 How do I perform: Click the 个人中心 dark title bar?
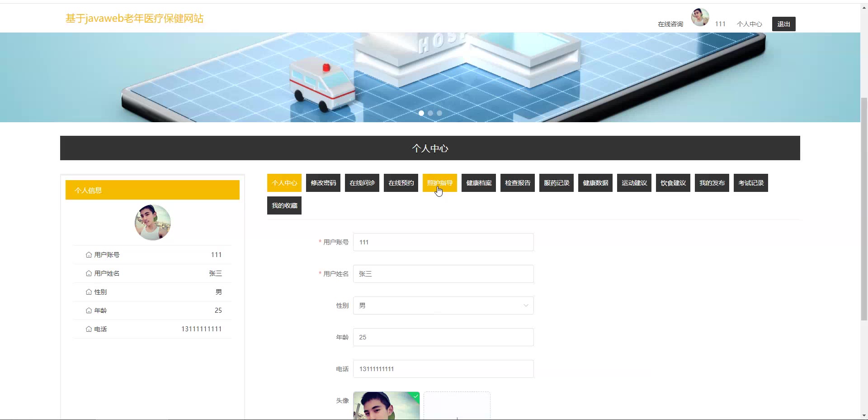click(x=430, y=148)
